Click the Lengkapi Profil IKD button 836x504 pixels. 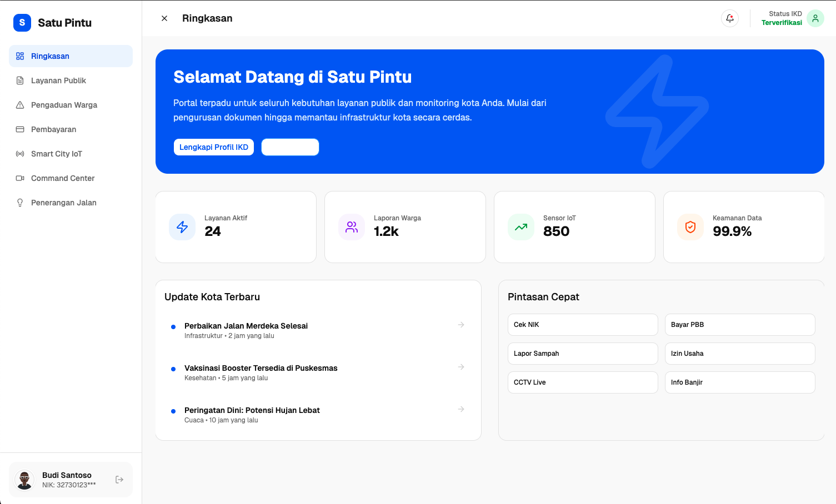(x=214, y=147)
